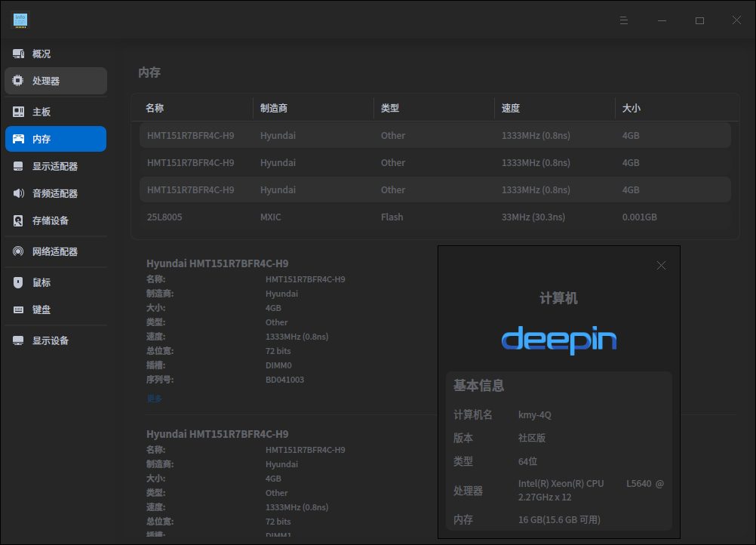
Task: Expand 更多 to show more memory details
Action: coord(154,397)
